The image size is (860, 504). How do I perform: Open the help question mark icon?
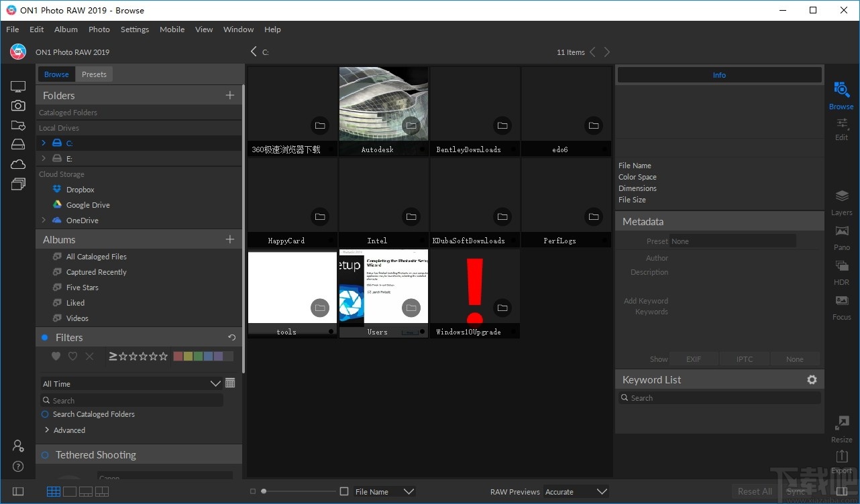pyautogui.click(x=18, y=466)
